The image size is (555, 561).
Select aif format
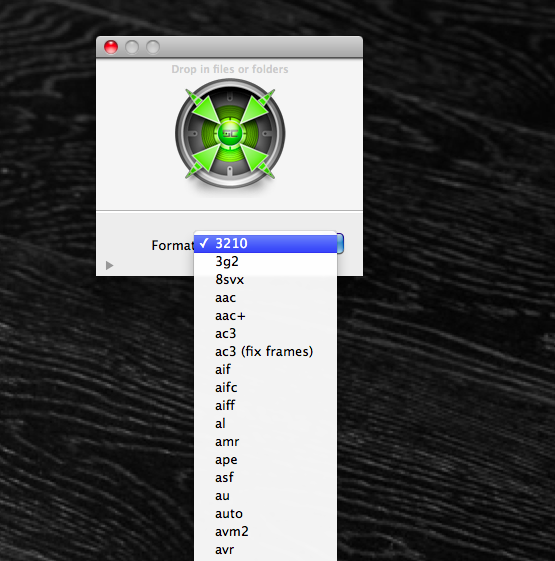pyautogui.click(x=265, y=370)
